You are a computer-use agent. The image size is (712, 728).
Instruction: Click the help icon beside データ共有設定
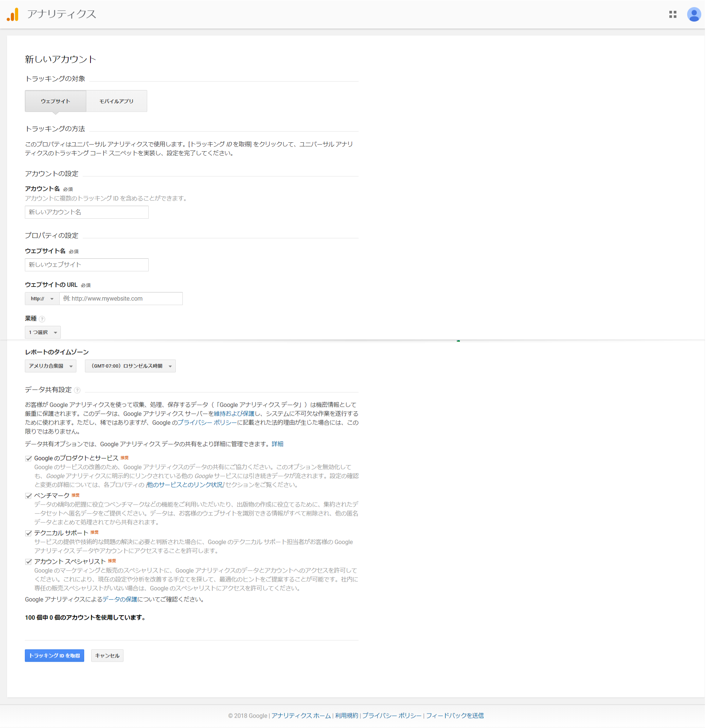pos(77,390)
